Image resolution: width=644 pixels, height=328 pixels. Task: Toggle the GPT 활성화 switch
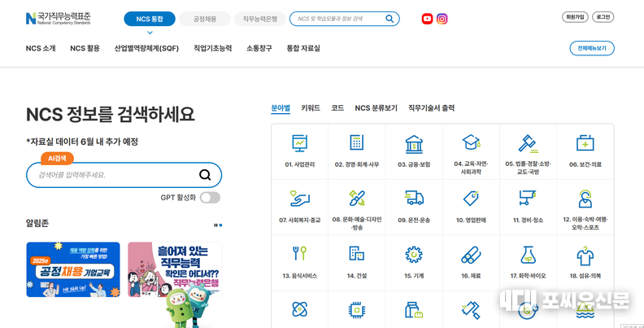[210, 198]
